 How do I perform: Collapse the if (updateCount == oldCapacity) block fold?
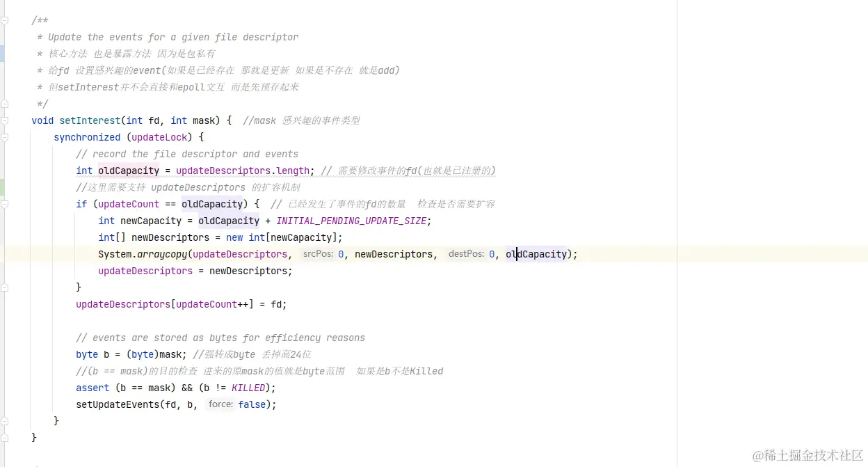[5, 204]
